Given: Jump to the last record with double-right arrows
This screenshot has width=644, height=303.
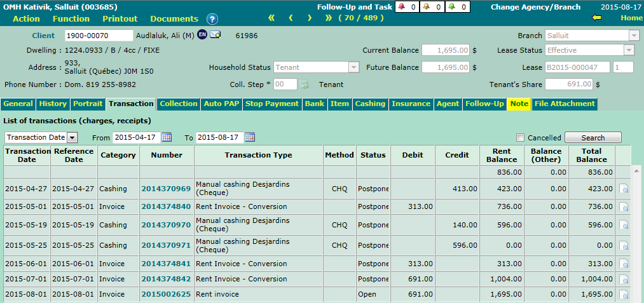Looking at the screenshot, I should [329, 18].
